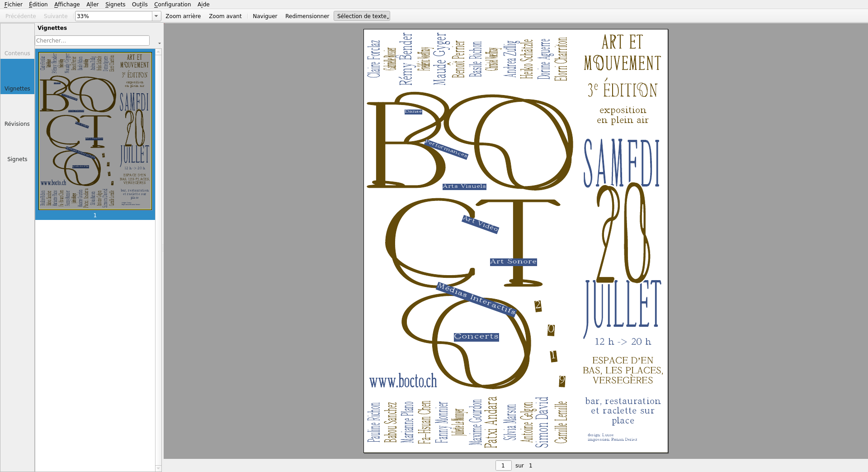
Task: Click the 33% zoom combo box field
Action: tap(113, 16)
